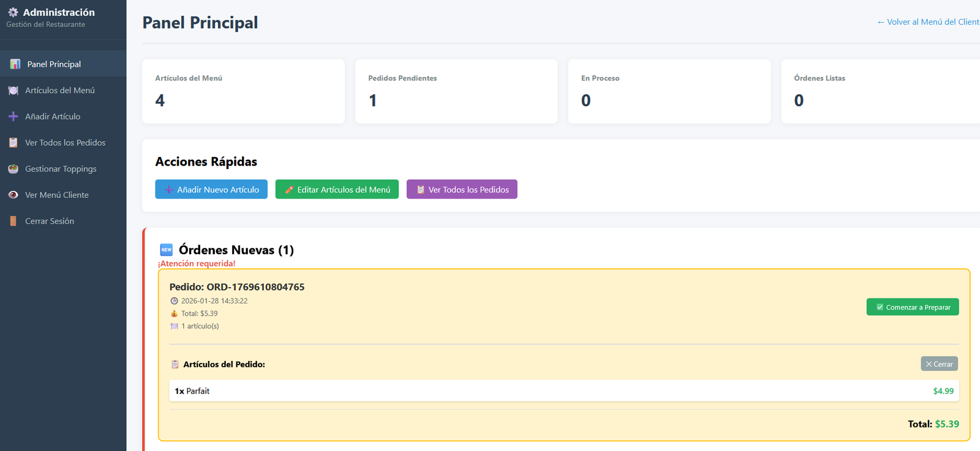Click the Ver Todos los Pedidos clipboard icon in sidebar
This screenshot has width=980, height=451.
click(13, 143)
